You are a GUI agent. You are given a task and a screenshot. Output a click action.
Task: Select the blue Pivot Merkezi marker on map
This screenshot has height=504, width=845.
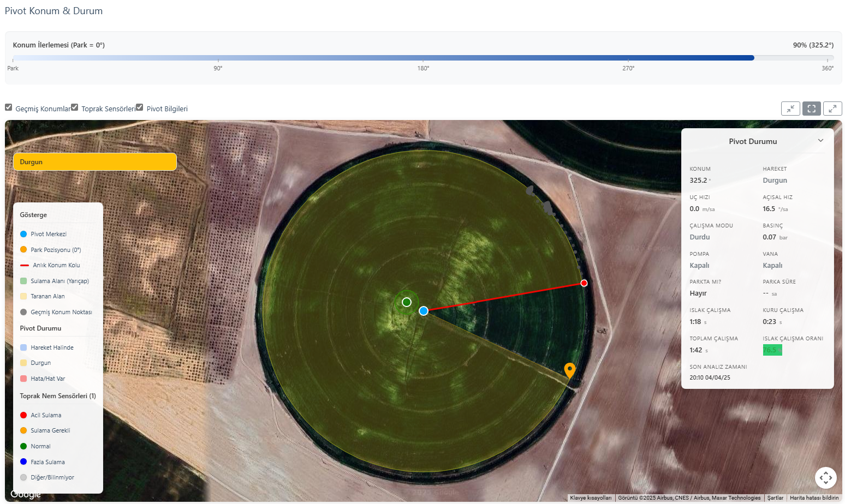(424, 311)
